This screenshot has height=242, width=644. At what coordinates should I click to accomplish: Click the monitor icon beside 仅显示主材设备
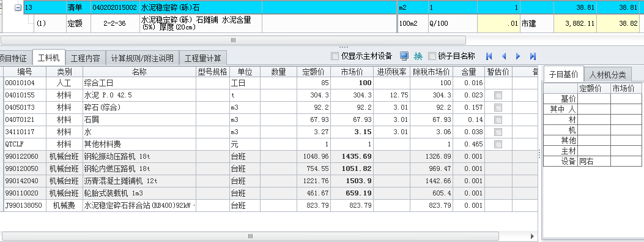(x=404, y=56)
